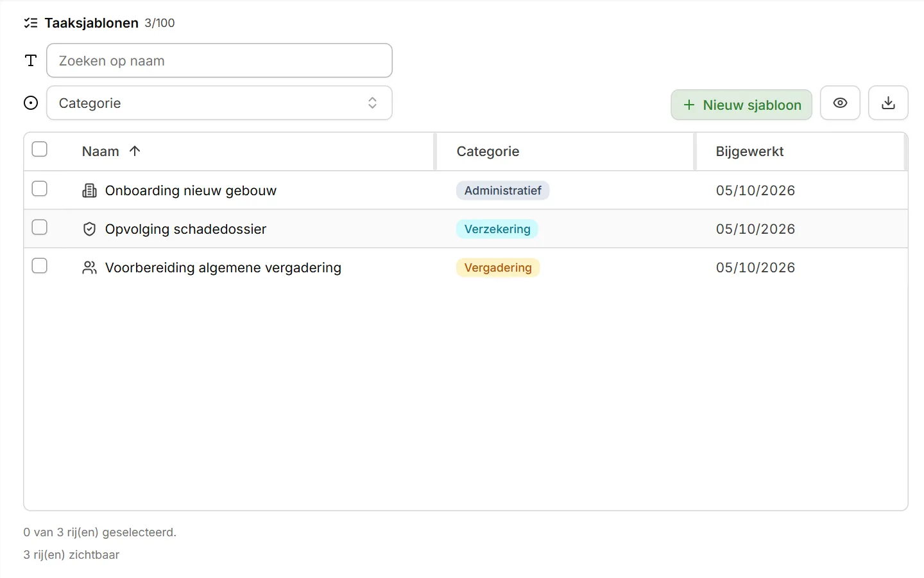This screenshot has width=924, height=578.
Task: Click the shield icon for Opvolging schadedossier
Action: (x=90, y=229)
